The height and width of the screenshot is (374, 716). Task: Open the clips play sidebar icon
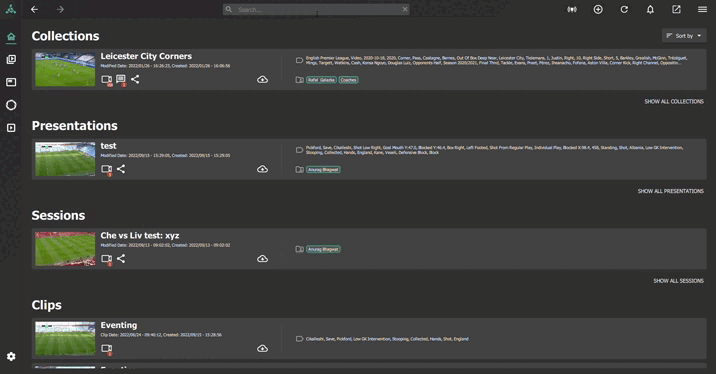click(11, 128)
